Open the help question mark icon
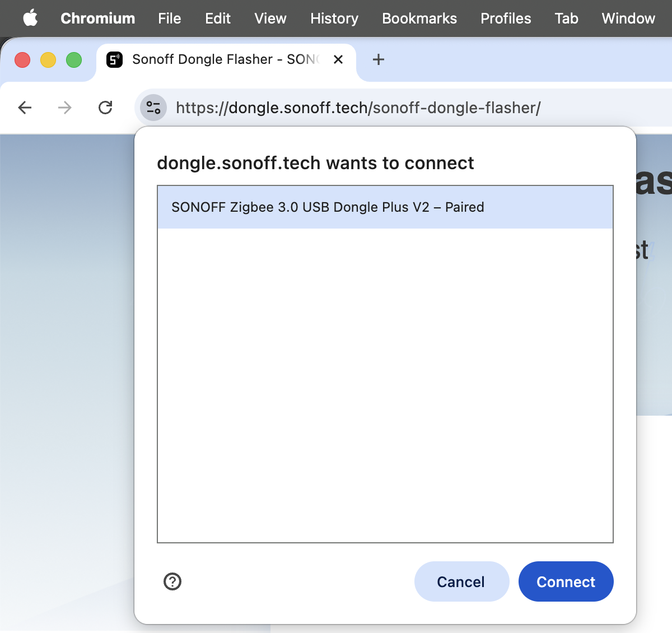Viewport: 672px width, 633px height. [x=172, y=581]
